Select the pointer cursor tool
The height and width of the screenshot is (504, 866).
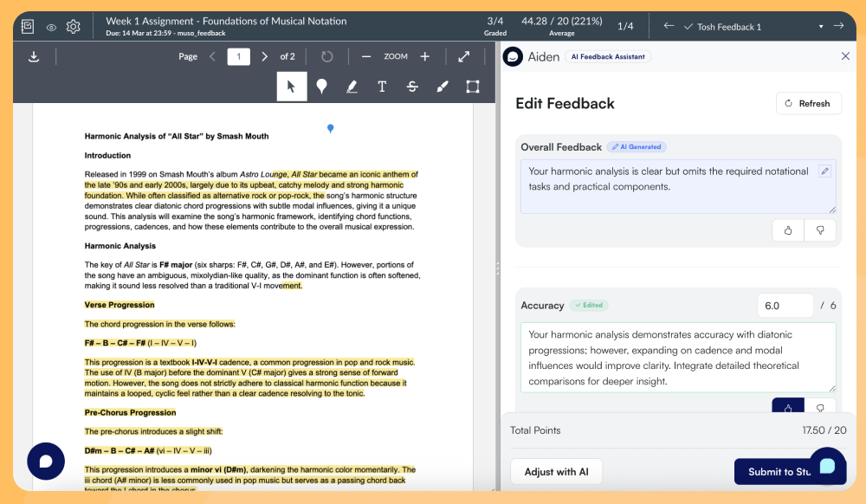[292, 87]
